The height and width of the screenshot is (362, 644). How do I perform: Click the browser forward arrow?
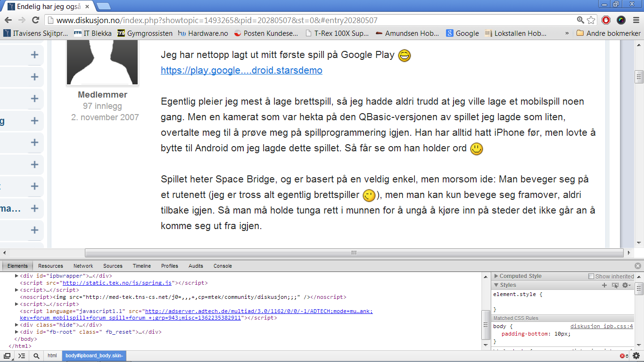(22, 20)
